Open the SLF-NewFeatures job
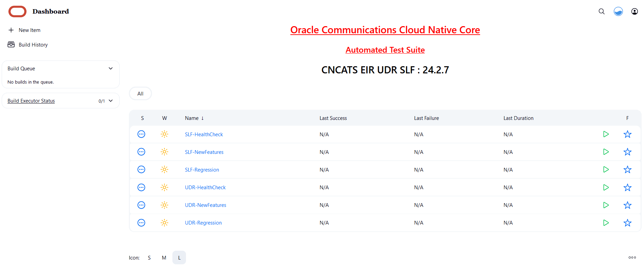This screenshot has height=267, width=644. coord(204,152)
